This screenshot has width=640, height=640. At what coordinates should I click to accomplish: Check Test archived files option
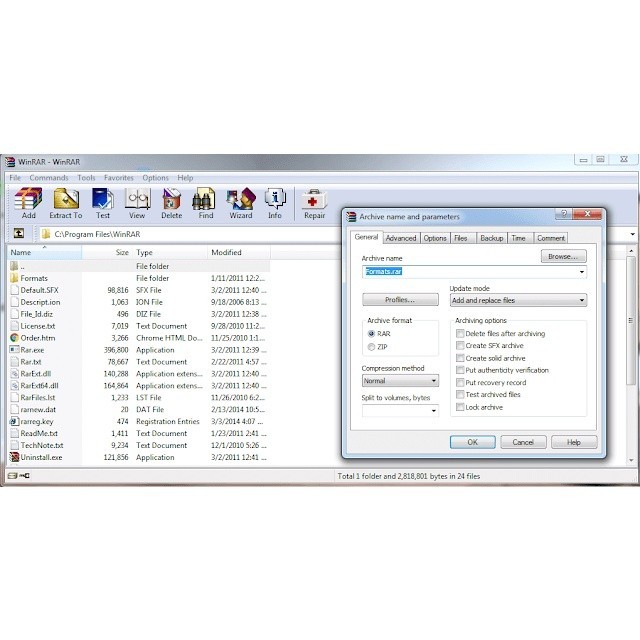pyautogui.click(x=460, y=394)
